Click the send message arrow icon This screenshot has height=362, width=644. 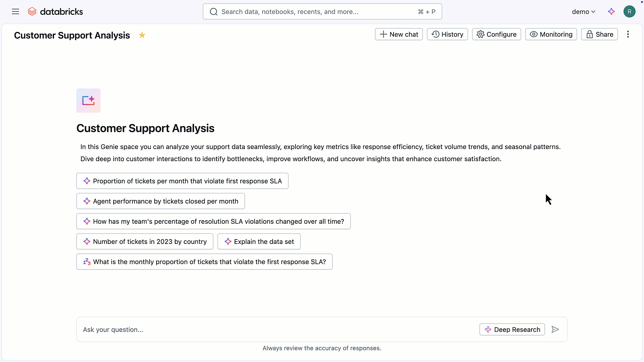[555, 330]
